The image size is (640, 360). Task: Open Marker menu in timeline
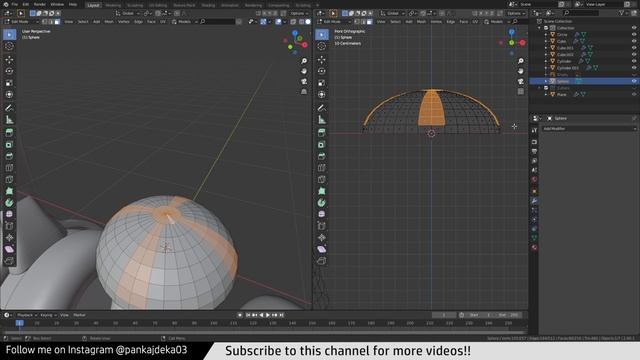tap(79, 315)
